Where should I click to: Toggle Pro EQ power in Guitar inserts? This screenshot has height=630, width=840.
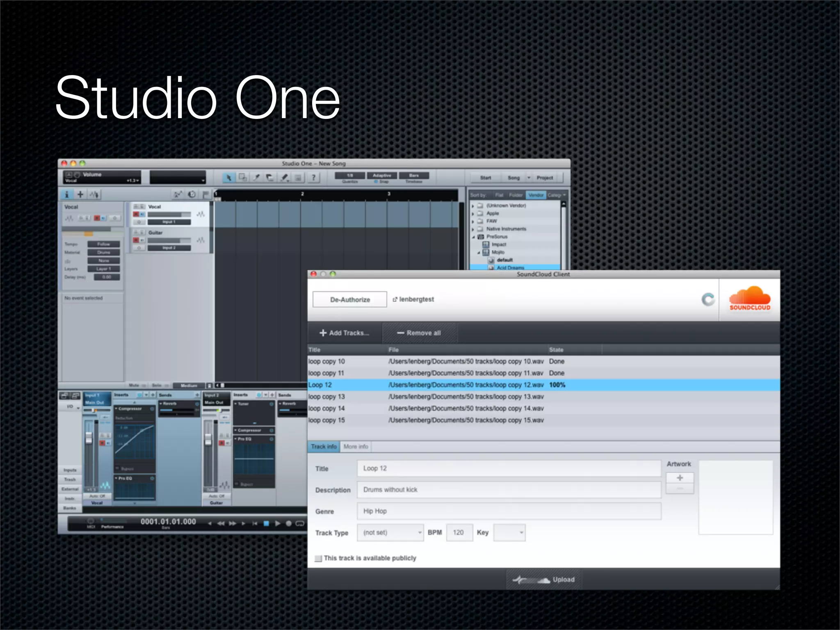(x=272, y=439)
